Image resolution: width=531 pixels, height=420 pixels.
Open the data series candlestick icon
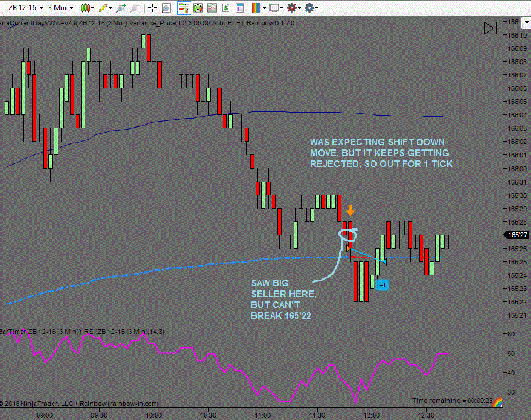coord(198,8)
